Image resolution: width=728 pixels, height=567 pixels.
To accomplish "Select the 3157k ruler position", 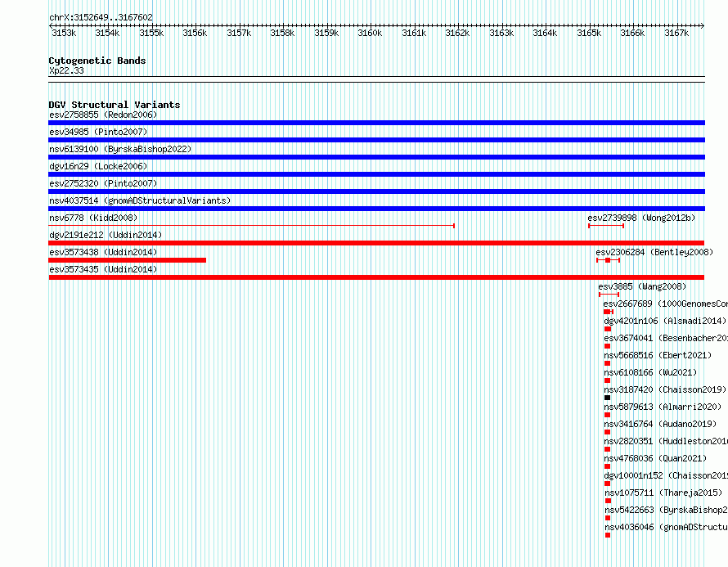I will (239, 33).
